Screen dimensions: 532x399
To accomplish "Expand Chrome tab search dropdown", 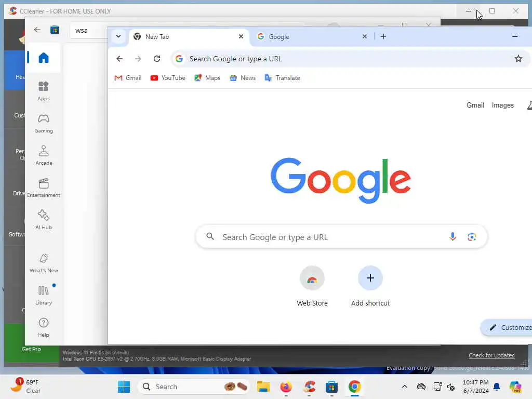I will [118, 36].
